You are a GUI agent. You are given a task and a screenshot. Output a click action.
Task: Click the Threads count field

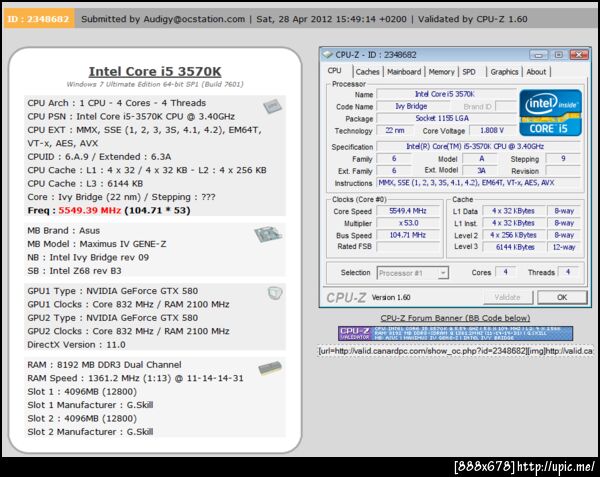tap(568, 272)
